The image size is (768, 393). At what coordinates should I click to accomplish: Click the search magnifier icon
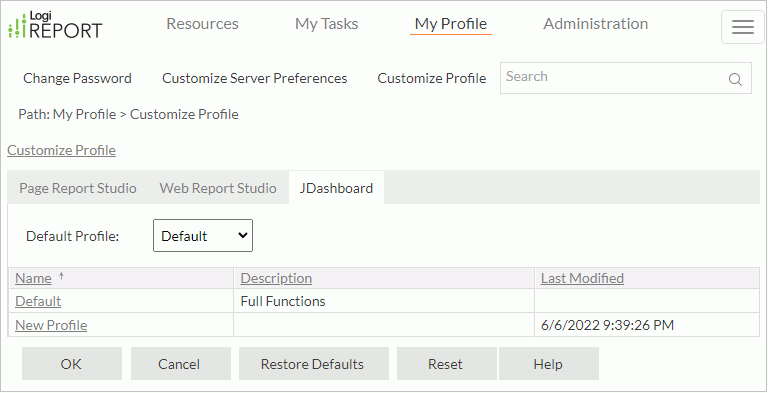[735, 79]
